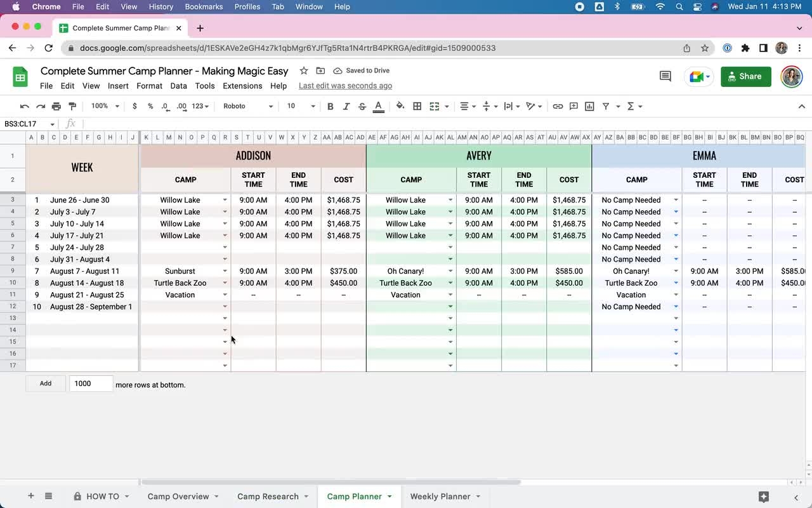
Task: Click the green Share button
Action: pyautogui.click(x=745, y=76)
